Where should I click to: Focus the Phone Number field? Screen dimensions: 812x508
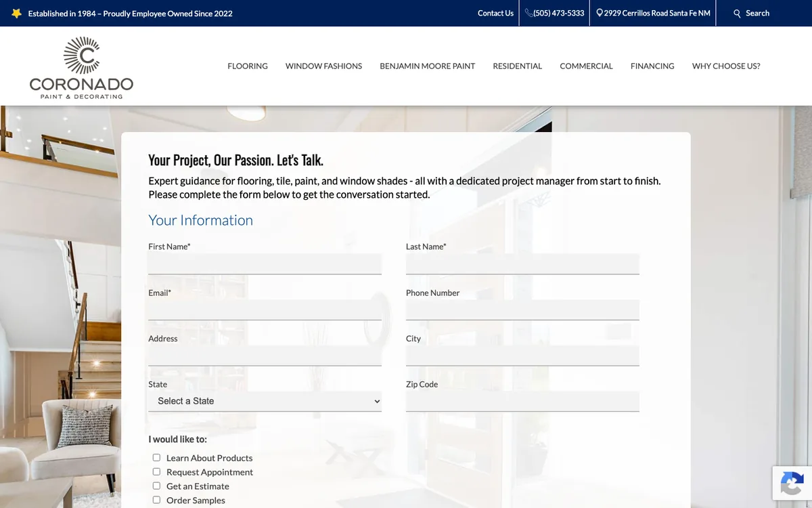coord(522,310)
